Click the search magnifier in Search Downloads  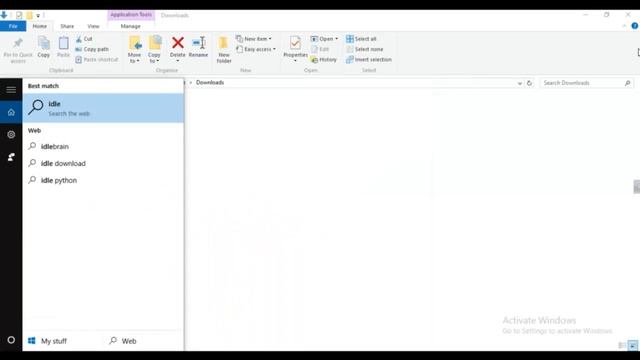[x=628, y=83]
